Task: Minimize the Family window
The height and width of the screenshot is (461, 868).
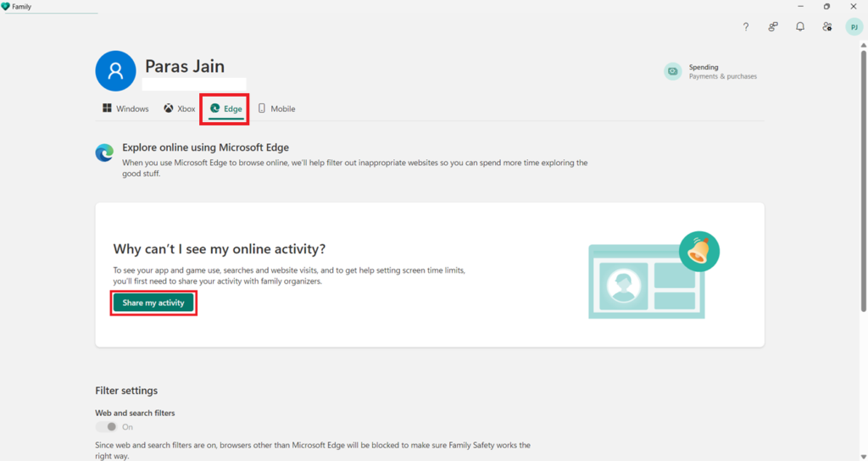Action: coord(800,7)
